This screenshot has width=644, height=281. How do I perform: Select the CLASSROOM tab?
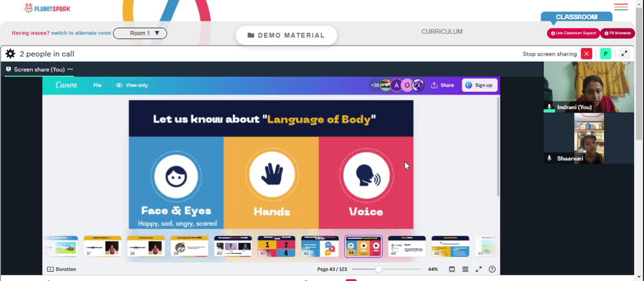(576, 17)
